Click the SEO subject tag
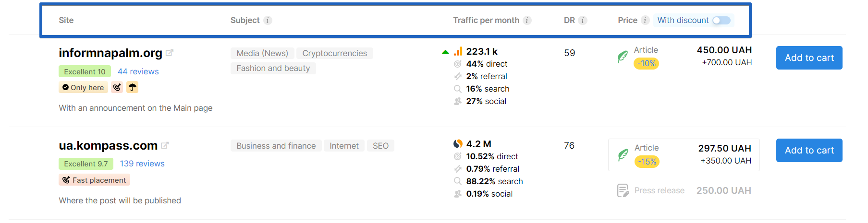Viewport: 868px width, 223px height. pyautogui.click(x=380, y=146)
